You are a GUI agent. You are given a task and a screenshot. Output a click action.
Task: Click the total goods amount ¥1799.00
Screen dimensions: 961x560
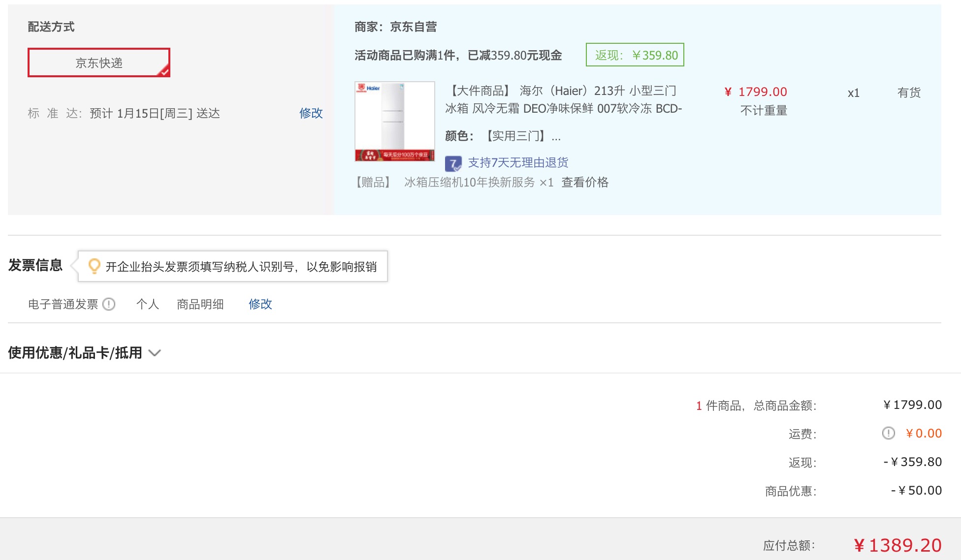tap(912, 405)
